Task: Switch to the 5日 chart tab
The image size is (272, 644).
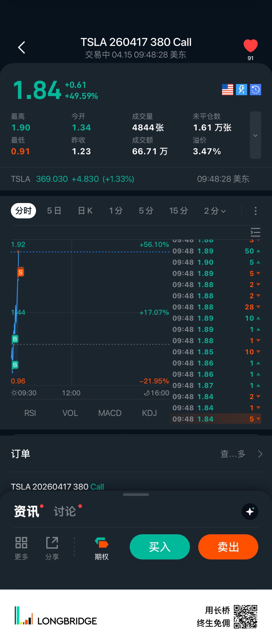Action: (54, 211)
